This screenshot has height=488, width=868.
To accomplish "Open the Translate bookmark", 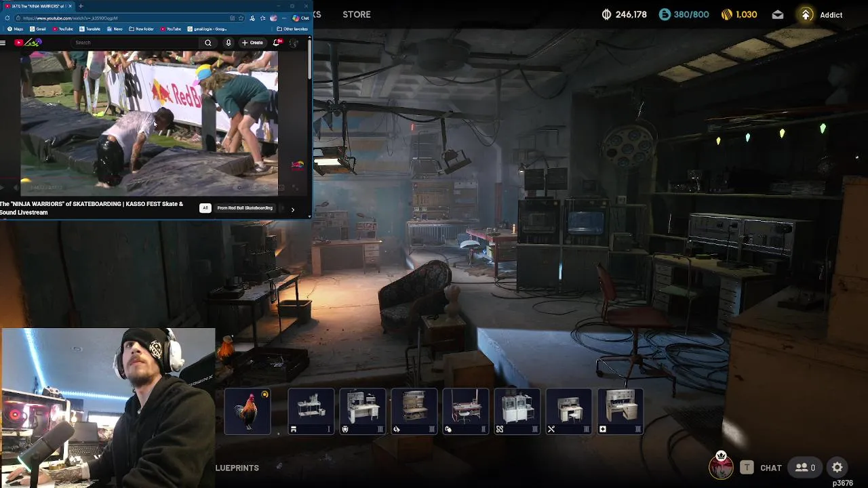I will tap(90, 29).
